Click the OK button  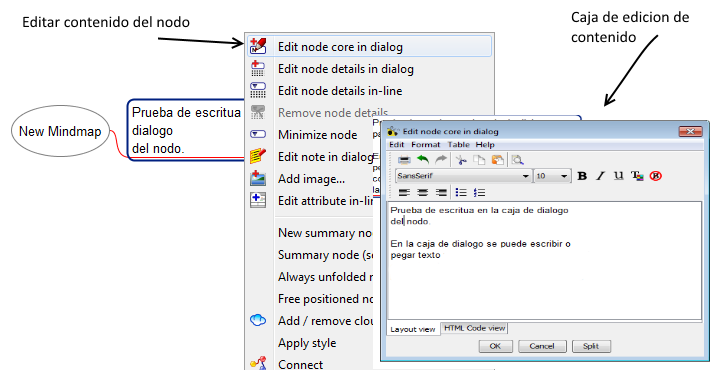[x=495, y=346]
